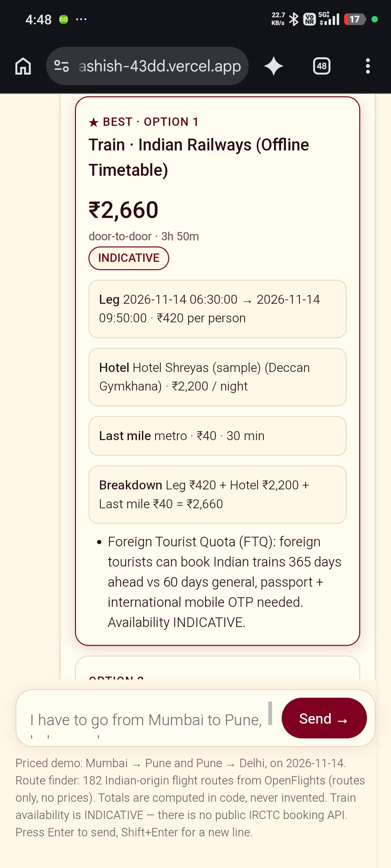The height and width of the screenshot is (868, 391).
Task: Open site settings icon in address bar
Action: point(62,66)
